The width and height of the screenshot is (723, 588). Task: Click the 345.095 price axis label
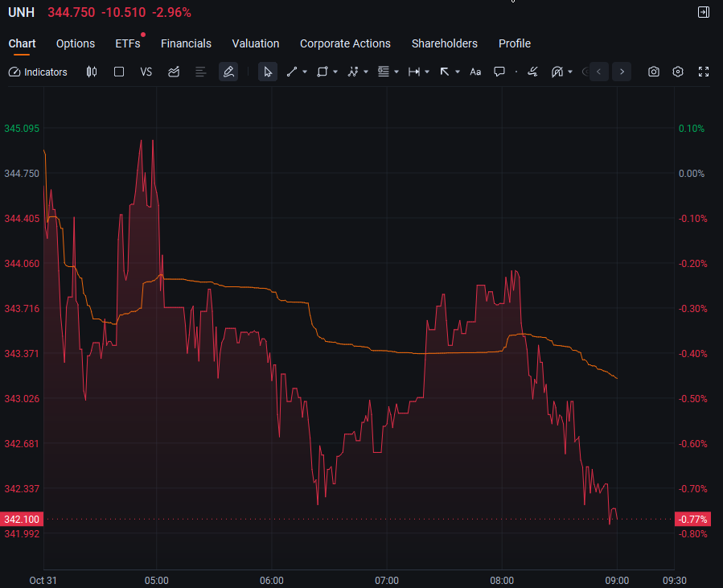[x=22, y=129]
